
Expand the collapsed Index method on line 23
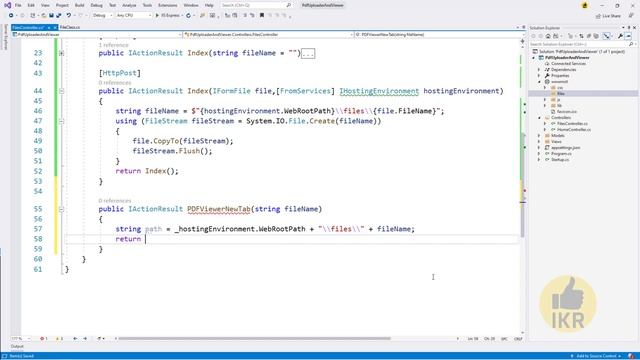click(x=61, y=53)
